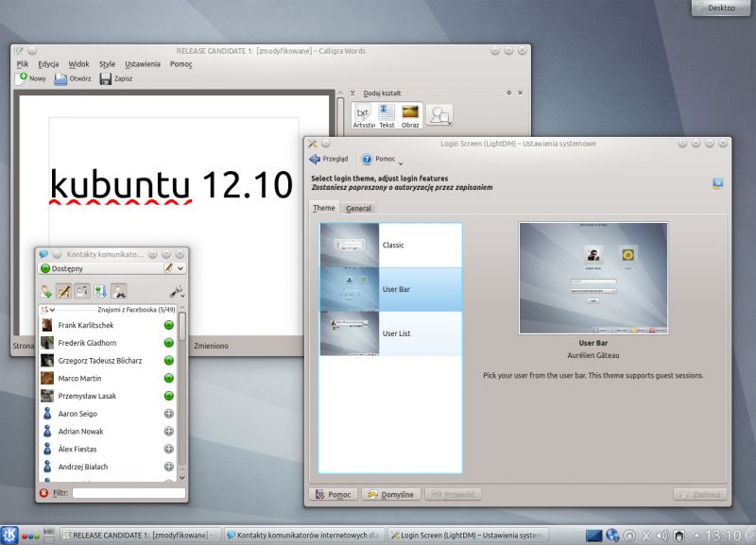
Task: Click the edit status message pencil icon
Action: click(168, 268)
